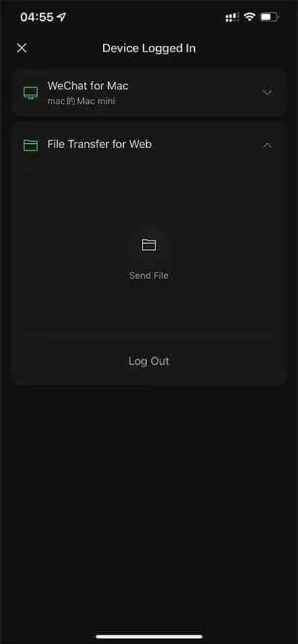Collapse the File Transfer for Web section

267,145
